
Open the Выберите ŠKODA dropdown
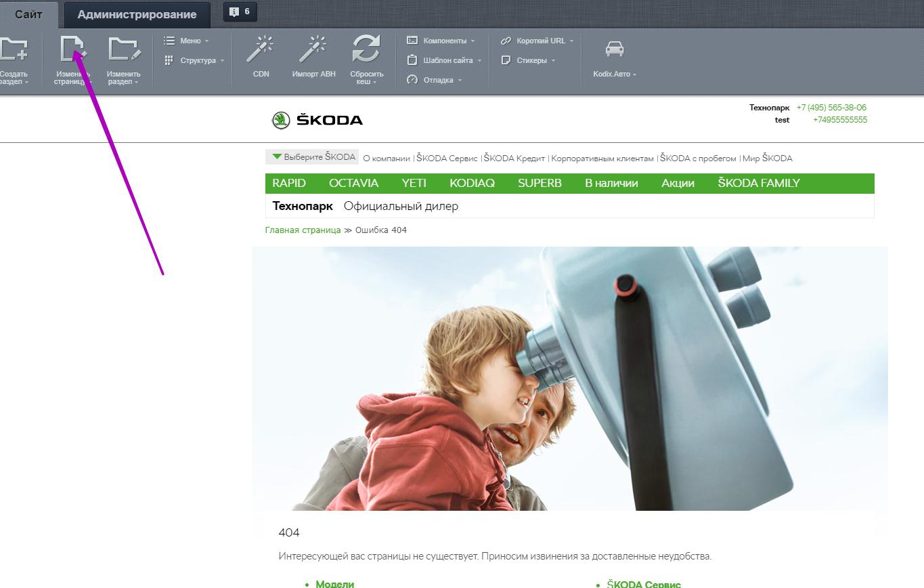(312, 157)
